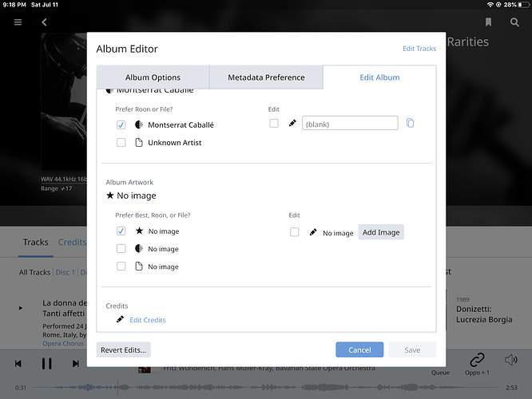The image size is (532, 399).
Task: Click the album cover thumbnail behind dialog
Action: point(64,101)
